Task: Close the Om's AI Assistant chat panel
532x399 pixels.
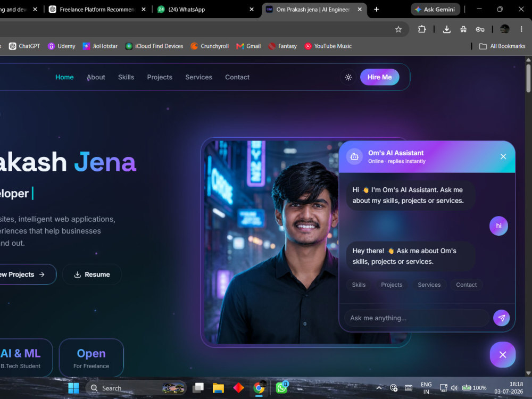Action: point(503,156)
